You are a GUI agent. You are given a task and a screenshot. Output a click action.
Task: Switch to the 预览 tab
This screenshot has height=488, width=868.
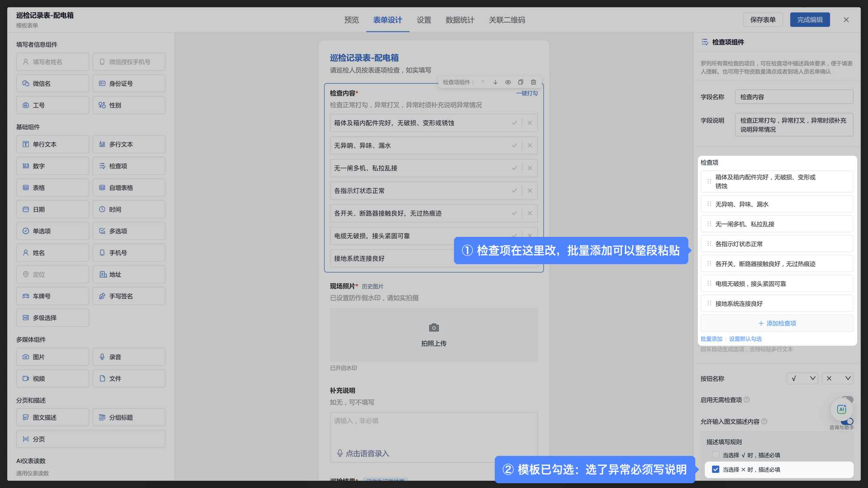coord(351,20)
